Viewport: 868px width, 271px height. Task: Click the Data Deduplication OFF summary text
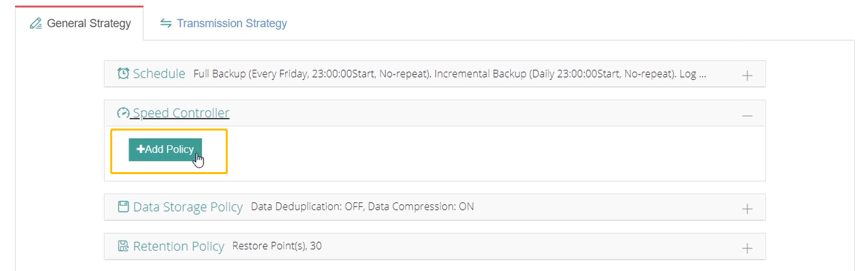coord(362,206)
